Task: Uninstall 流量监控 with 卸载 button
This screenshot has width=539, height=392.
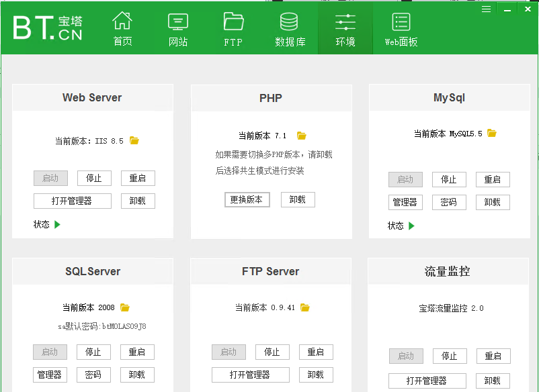Action: [x=493, y=381]
